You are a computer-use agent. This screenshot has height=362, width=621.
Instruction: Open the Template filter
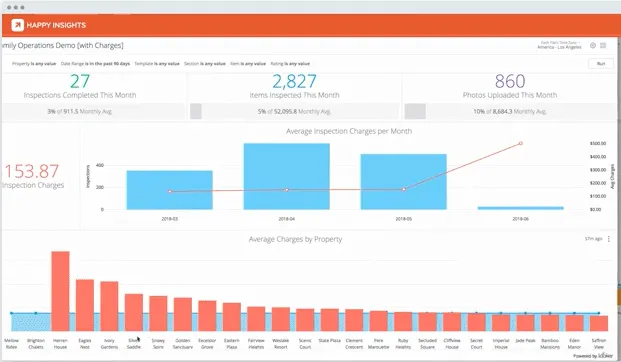(157, 63)
